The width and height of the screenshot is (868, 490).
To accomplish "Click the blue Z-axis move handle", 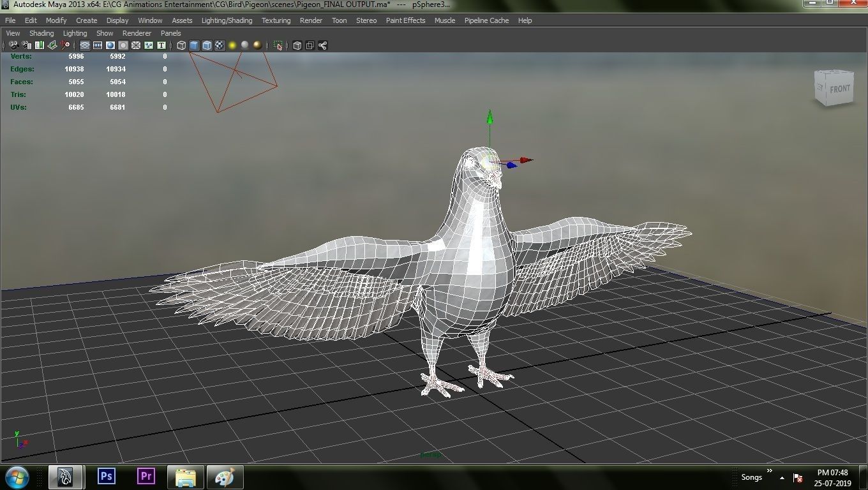I will [511, 165].
